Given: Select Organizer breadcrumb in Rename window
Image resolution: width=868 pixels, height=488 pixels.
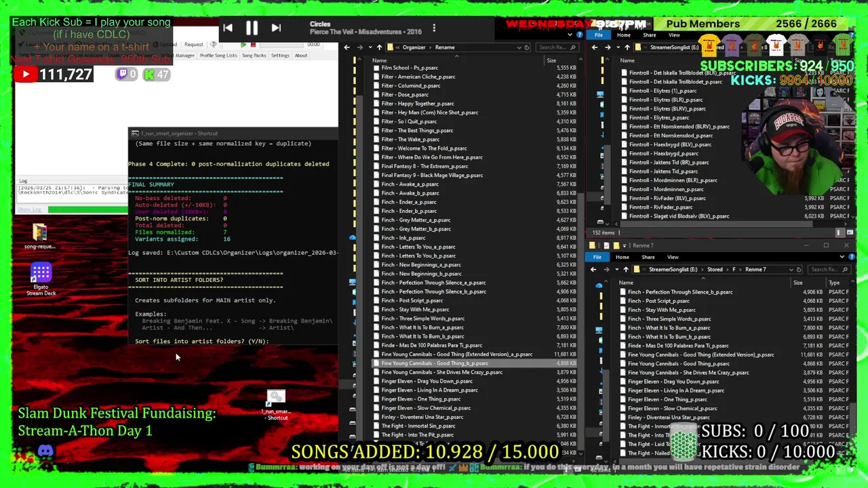Looking at the screenshot, I should pos(414,47).
